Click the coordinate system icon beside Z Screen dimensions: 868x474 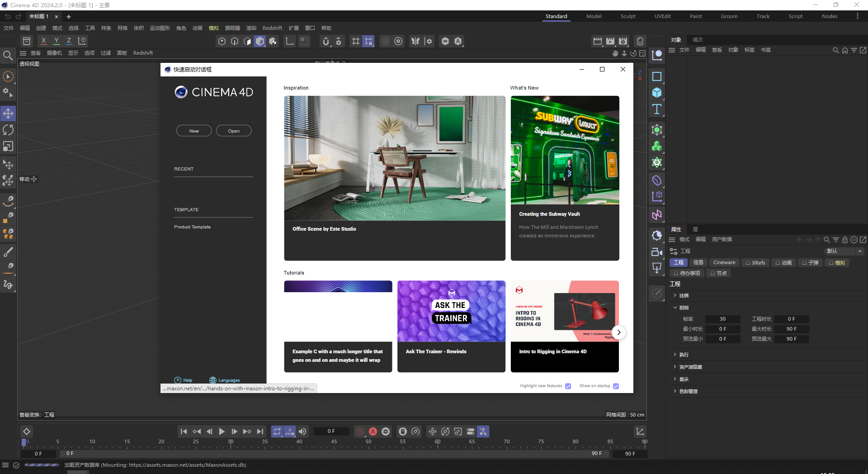click(x=82, y=41)
